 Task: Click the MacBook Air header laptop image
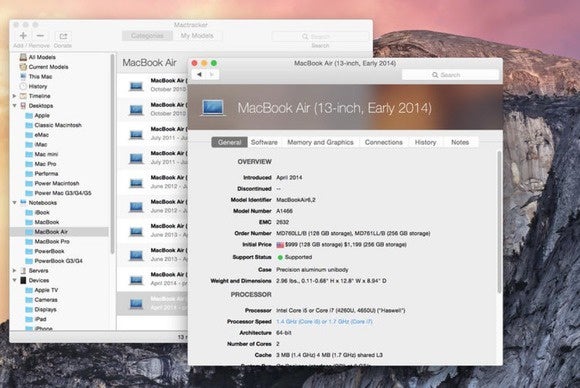pos(213,108)
